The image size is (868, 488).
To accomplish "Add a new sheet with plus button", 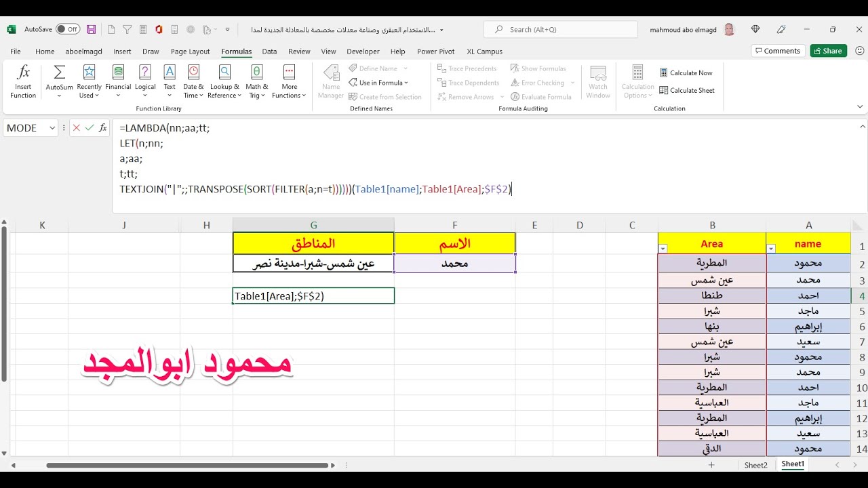I will 711,465.
